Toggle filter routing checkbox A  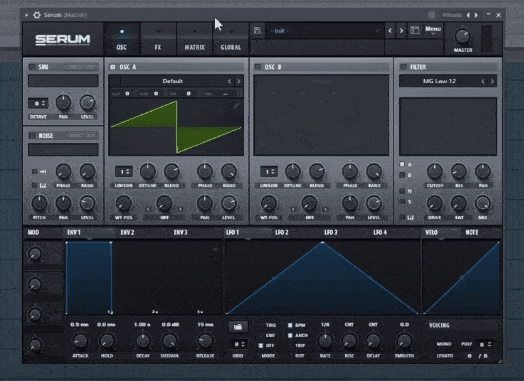click(402, 164)
